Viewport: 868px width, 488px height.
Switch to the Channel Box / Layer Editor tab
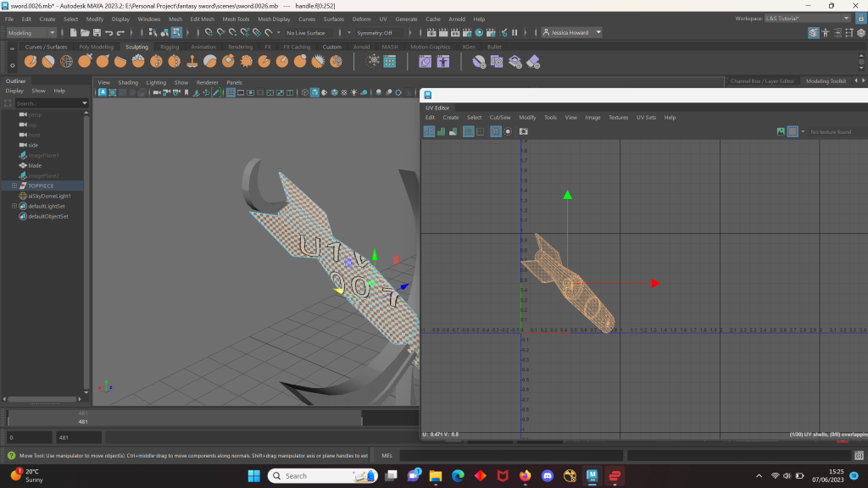(762, 80)
